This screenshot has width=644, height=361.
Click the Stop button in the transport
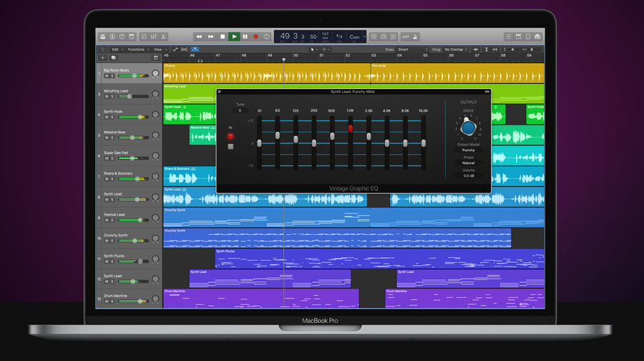pos(223,37)
